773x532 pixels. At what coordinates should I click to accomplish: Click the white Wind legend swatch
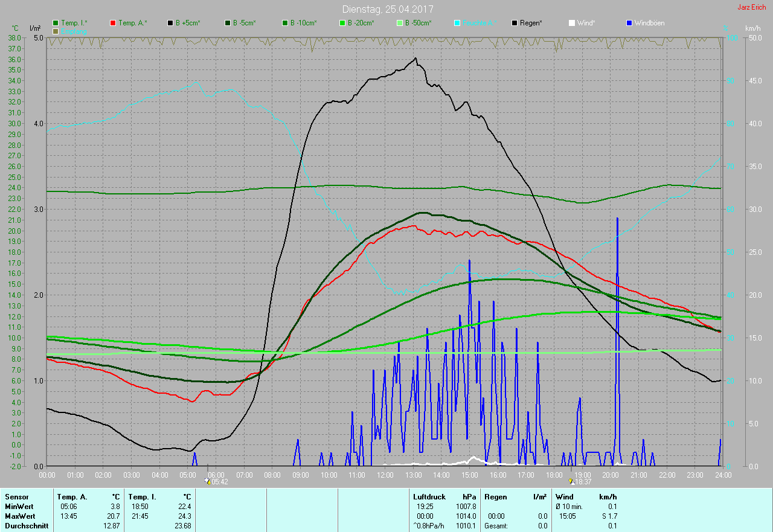point(572,23)
